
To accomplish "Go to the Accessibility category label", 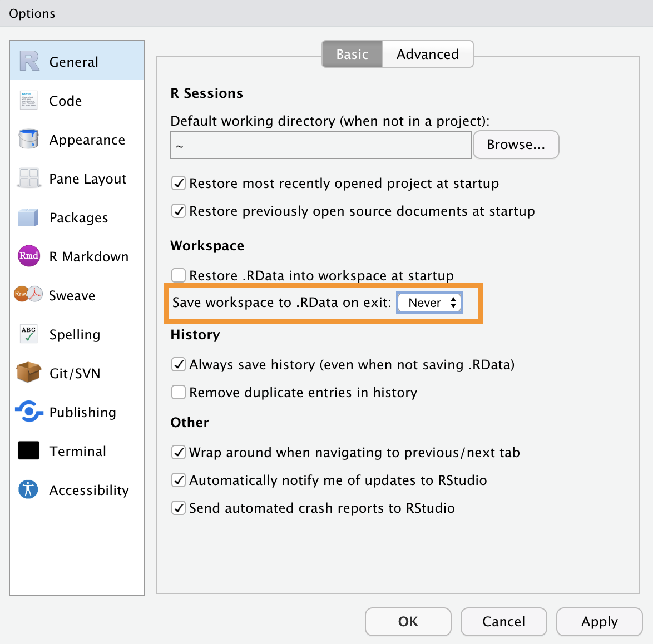I will [x=89, y=491].
